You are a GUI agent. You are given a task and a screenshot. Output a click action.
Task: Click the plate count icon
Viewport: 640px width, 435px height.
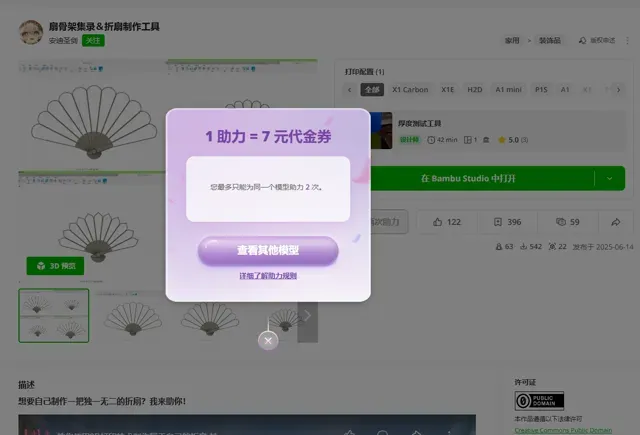tap(468, 140)
